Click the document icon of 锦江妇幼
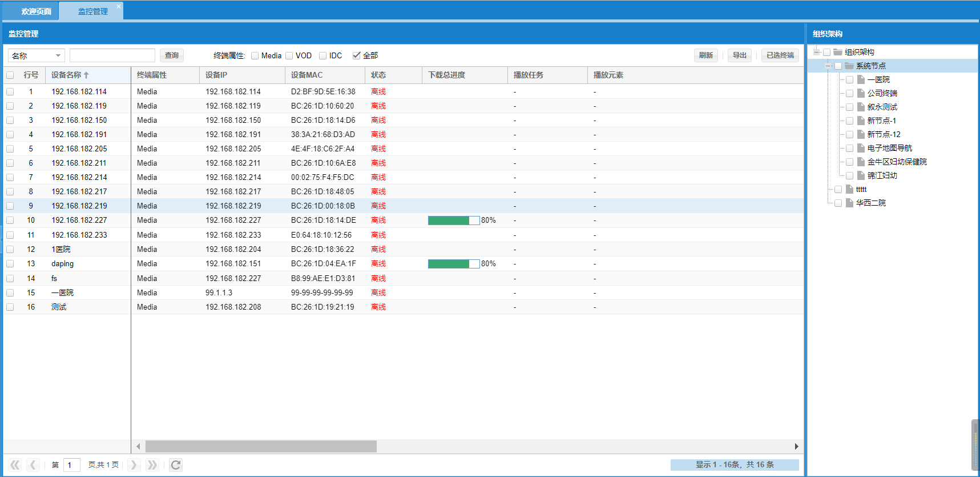Viewport: 980px width, 477px height. tap(861, 175)
